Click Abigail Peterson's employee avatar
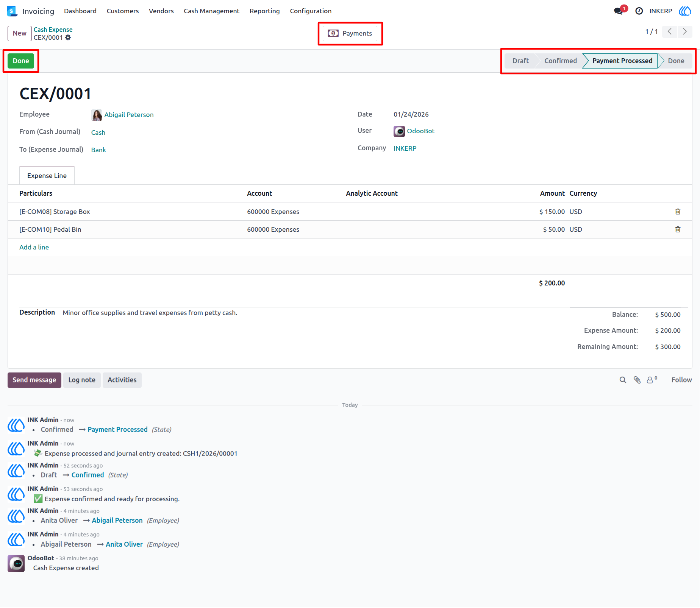This screenshot has height=608, width=700. pos(97,115)
